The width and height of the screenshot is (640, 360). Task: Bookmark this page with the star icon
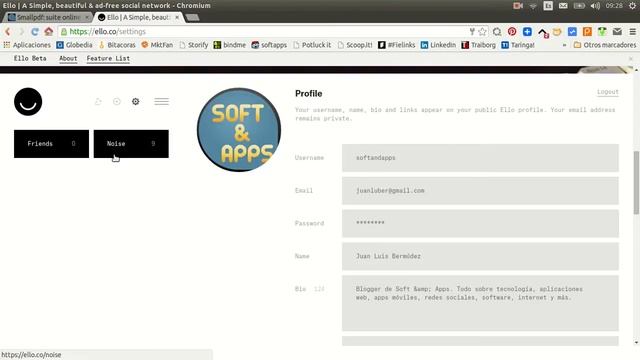point(482,31)
